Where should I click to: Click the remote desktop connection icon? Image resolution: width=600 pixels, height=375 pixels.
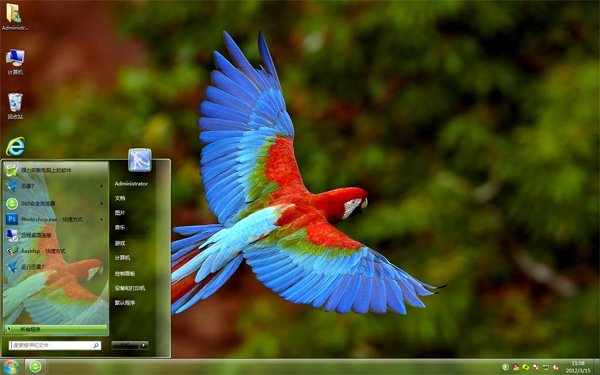coord(12,235)
